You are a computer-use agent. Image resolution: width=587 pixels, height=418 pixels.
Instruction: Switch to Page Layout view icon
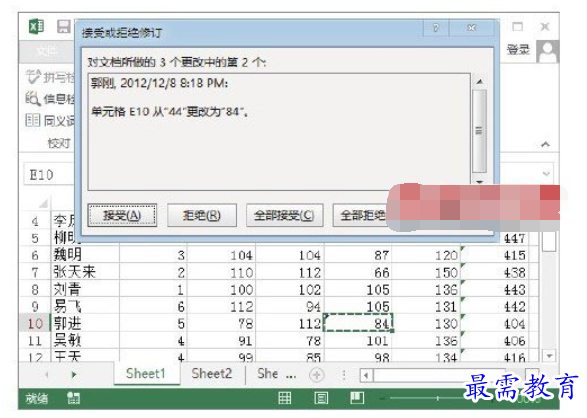pyautogui.click(x=321, y=398)
